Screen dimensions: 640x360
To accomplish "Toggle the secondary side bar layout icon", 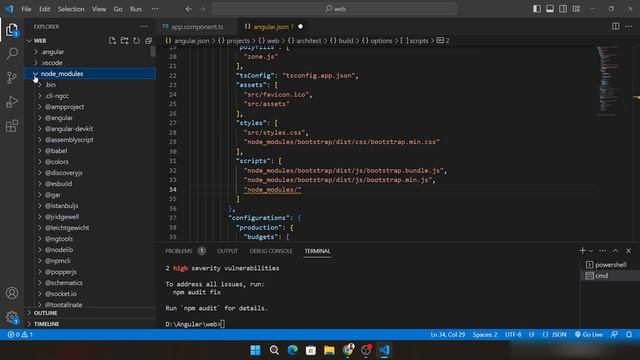I will [563, 9].
